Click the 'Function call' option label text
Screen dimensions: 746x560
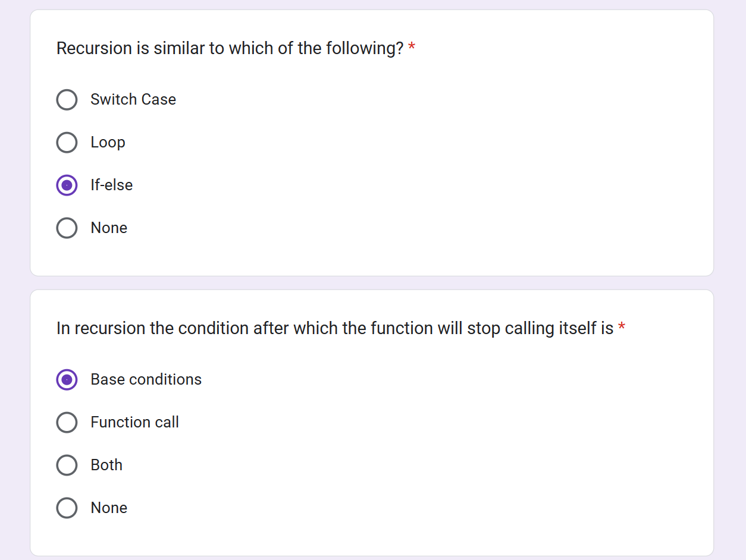(x=134, y=422)
